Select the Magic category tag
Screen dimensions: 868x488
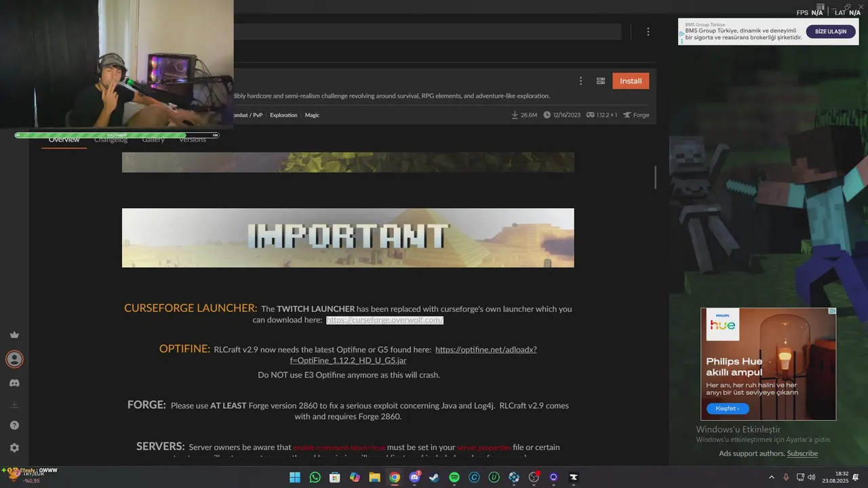[312, 115]
